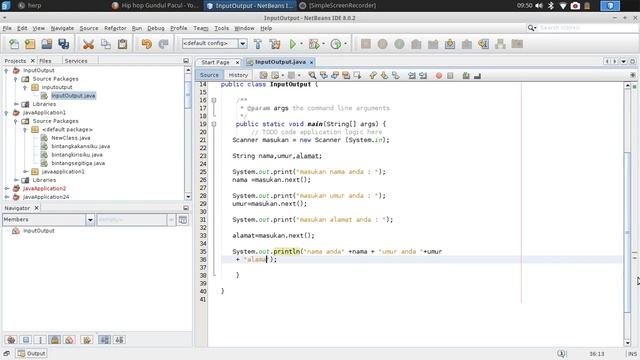Expand the JavaApplication24 project node

[7, 197]
